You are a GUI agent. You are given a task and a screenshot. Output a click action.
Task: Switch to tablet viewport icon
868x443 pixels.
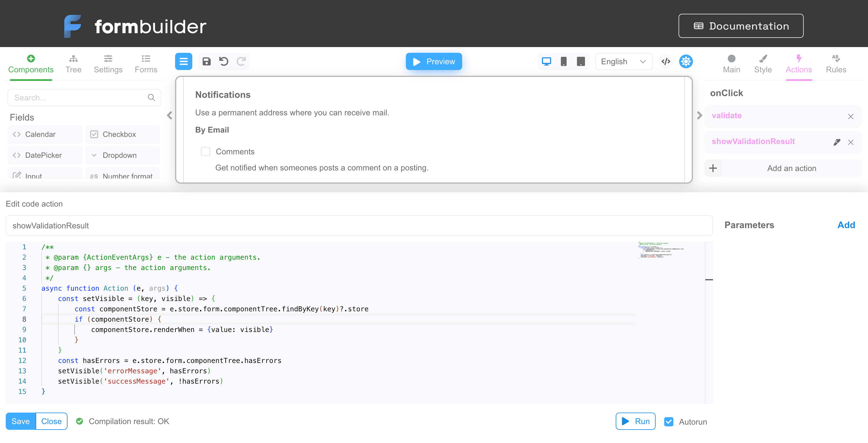pos(581,61)
